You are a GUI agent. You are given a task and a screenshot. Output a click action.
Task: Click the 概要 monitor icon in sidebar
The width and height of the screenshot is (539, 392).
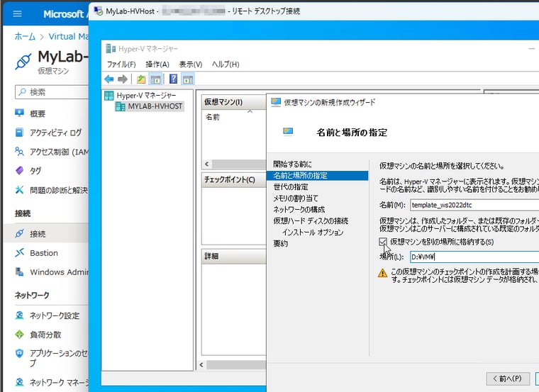[x=20, y=113]
